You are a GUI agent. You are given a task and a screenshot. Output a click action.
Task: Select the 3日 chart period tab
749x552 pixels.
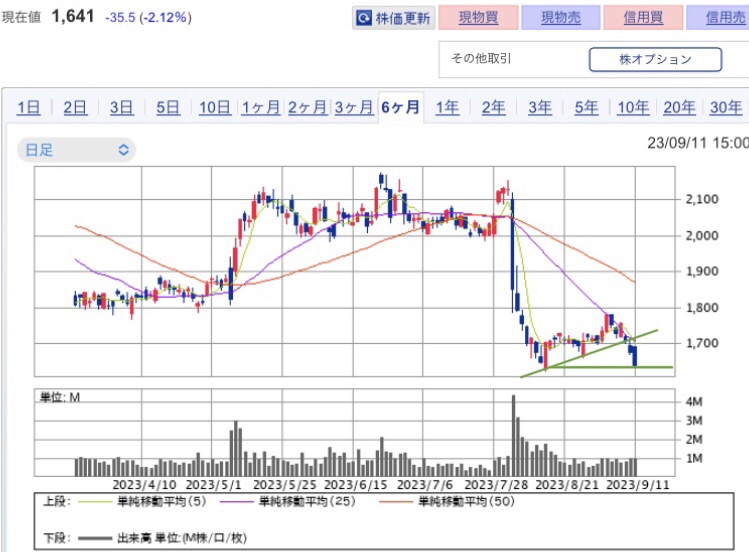pyautogui.click(x=121, y=107)
